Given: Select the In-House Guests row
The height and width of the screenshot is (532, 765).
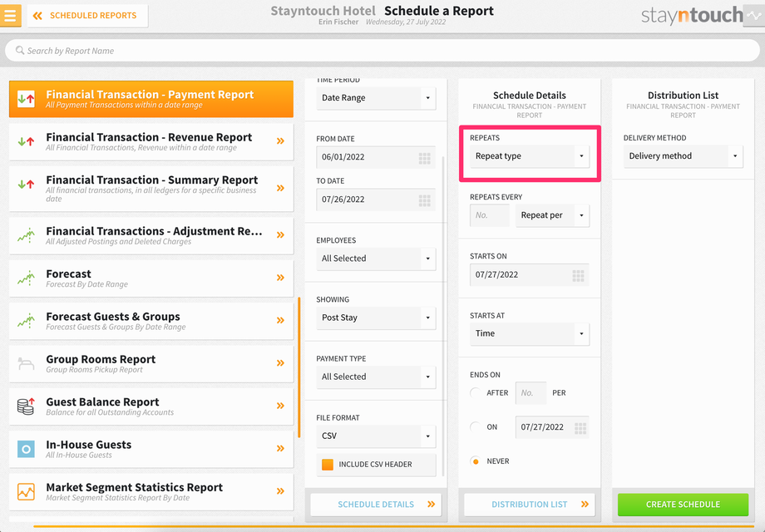Looking at the screenshot, I should (151, 449).
